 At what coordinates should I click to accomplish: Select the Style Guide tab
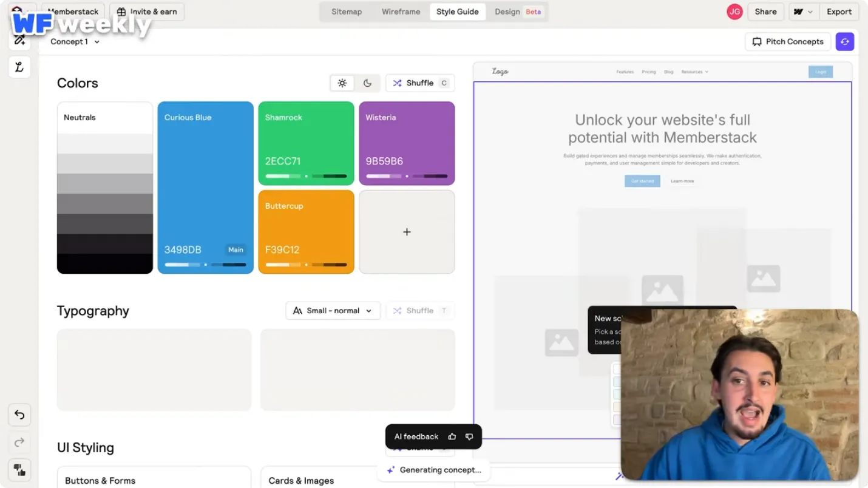coord(458,12)
